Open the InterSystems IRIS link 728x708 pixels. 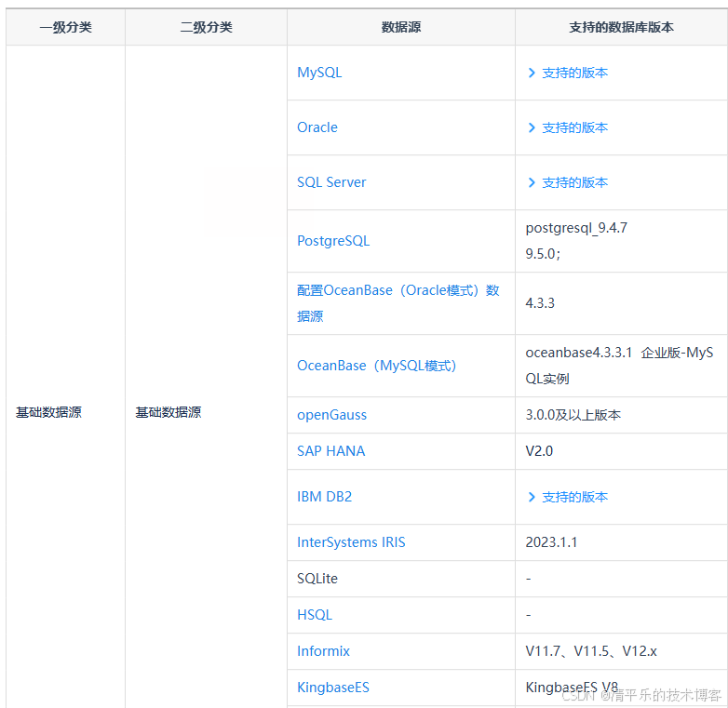pyautogui.click(x=351, y=542)
